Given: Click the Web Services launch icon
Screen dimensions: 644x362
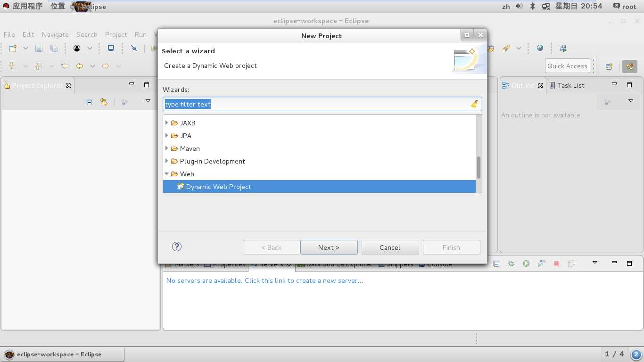Looking at the screenshot, I should [563, 48].
